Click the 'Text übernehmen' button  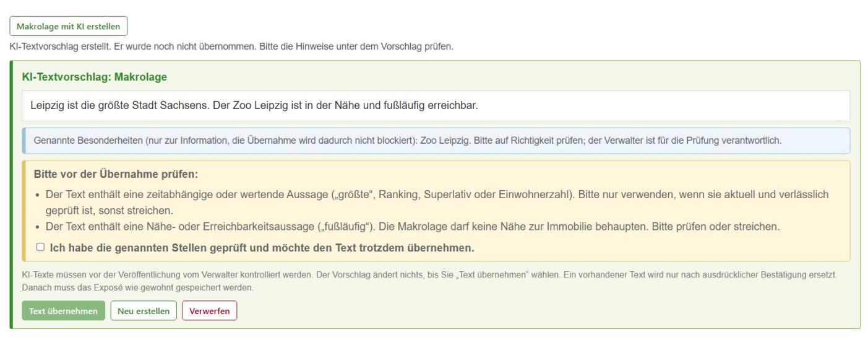(64, 311)
